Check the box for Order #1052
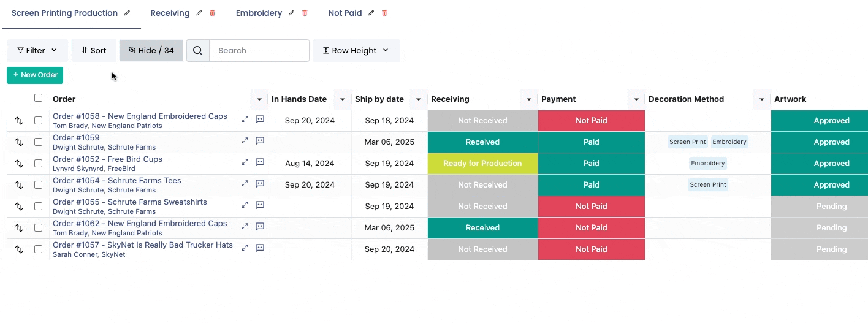Screen dimensions: 868x323 pyautogui.click(x=39, y=164)
